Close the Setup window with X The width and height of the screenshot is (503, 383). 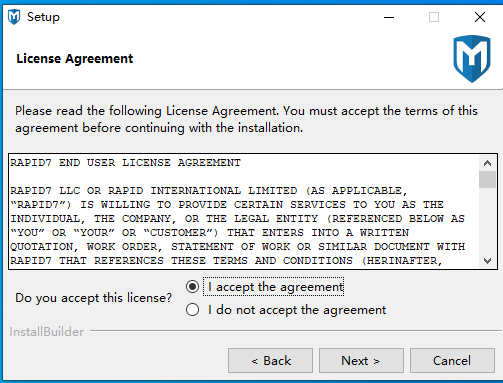point(480,17)
